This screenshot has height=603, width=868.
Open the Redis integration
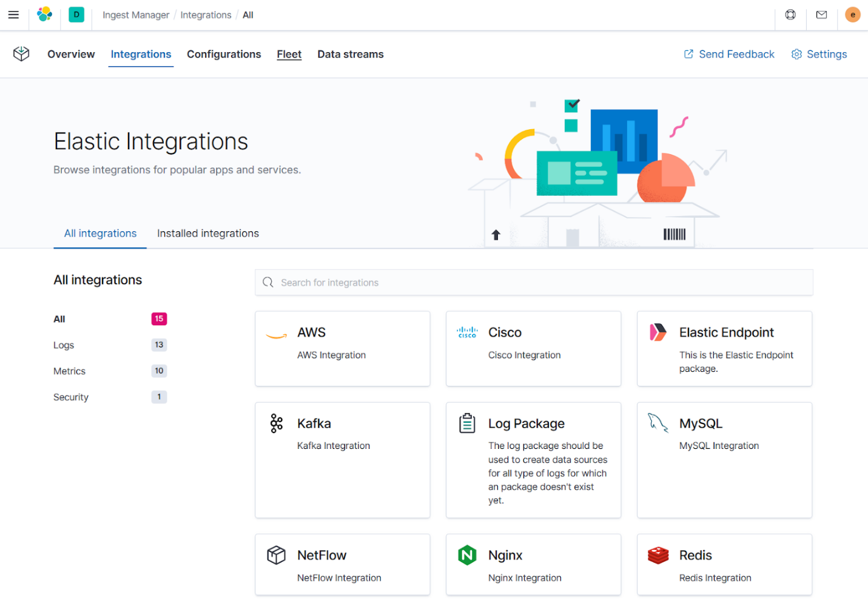(x=695, y=555)
